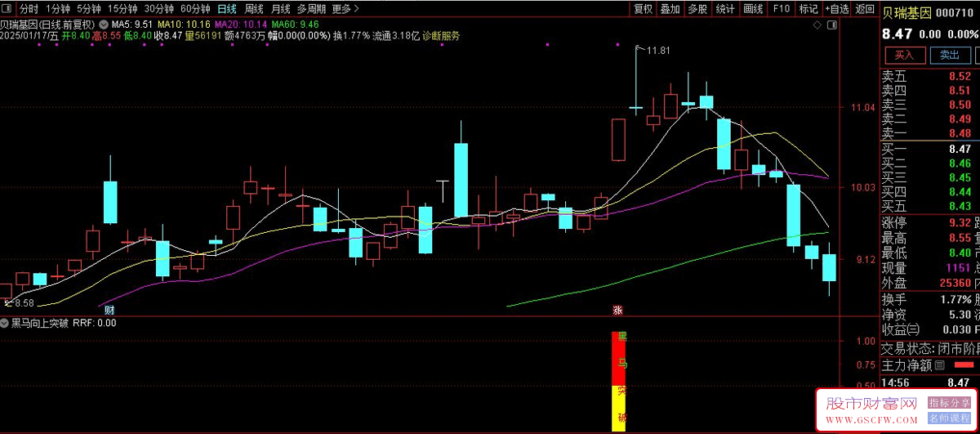Click the 最低 value 8.40
Image resolution: width=980 pixels, height=434 pixels.
(959, 253)
